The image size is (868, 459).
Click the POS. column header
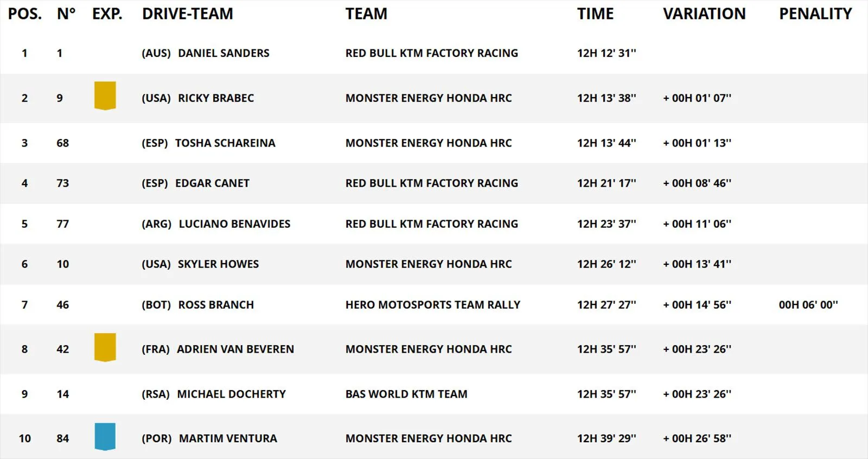coord(25,14)
